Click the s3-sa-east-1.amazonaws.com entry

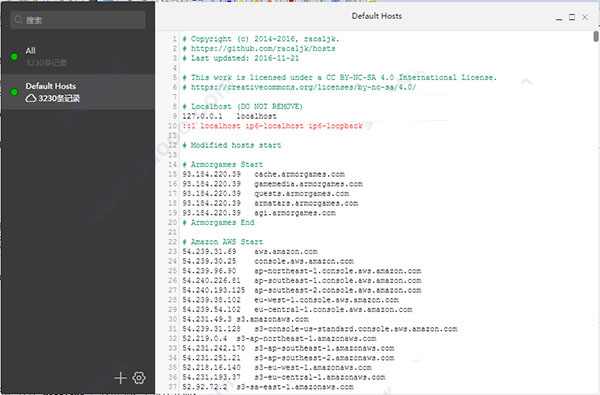pyautogui.click(x=268, y=387)
